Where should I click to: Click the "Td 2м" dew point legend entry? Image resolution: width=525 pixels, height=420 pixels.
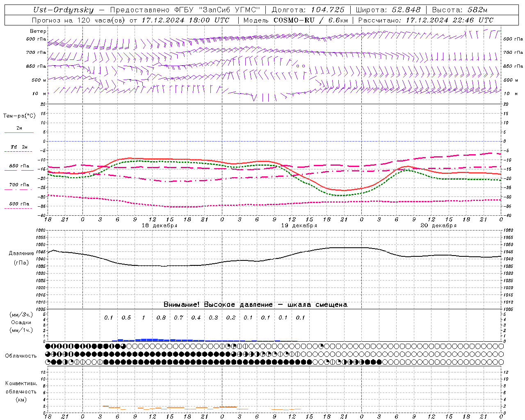19,147
